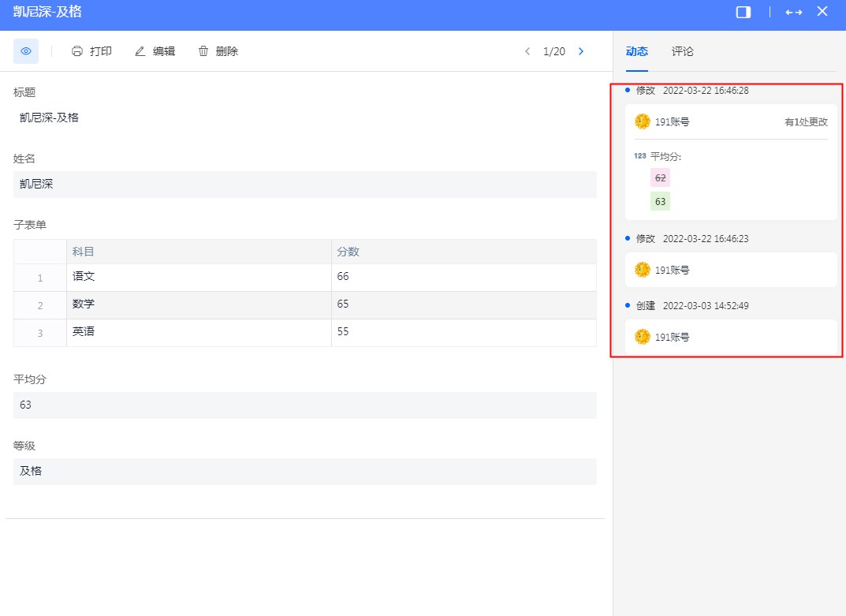This screenshot has width=846, height=616.
Task: Click the old value 62 tag
Action: pyautogui.click(x=660, y=178)
